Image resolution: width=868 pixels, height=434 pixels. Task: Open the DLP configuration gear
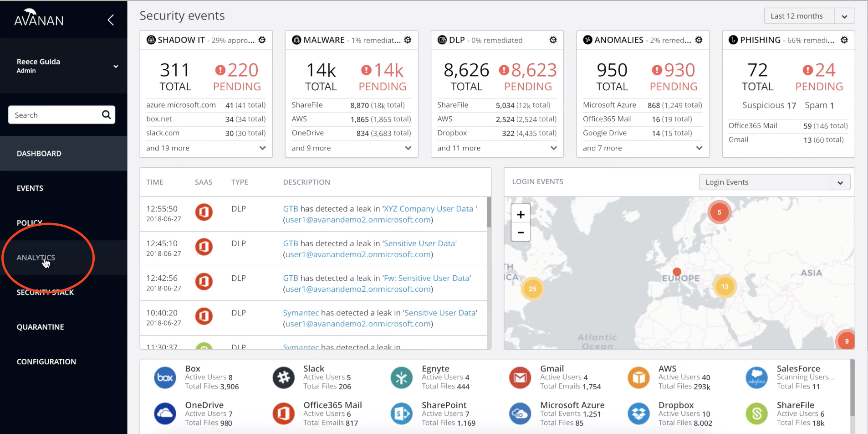tap(553, 40)
